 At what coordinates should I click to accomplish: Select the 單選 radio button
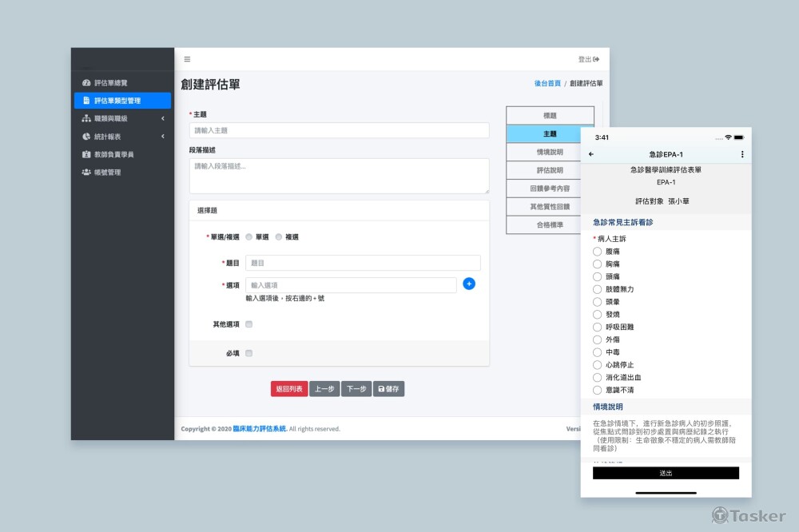coord(250,236)
